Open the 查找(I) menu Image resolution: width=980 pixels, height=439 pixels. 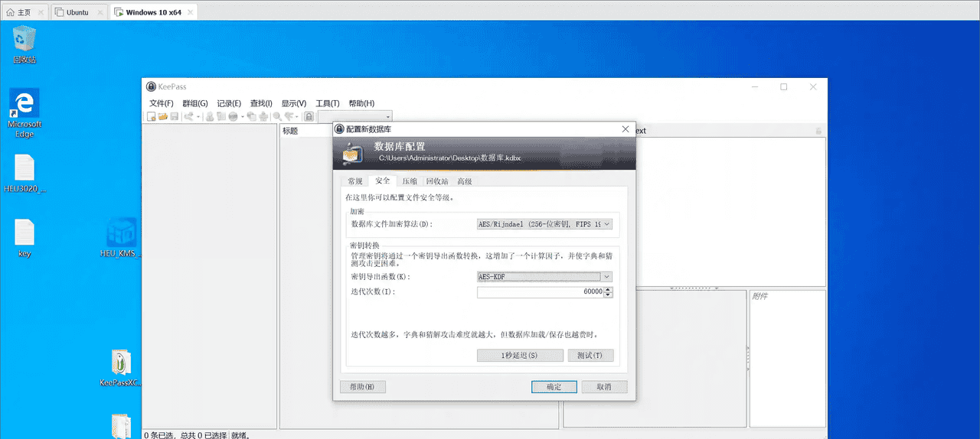click(261, 103)
